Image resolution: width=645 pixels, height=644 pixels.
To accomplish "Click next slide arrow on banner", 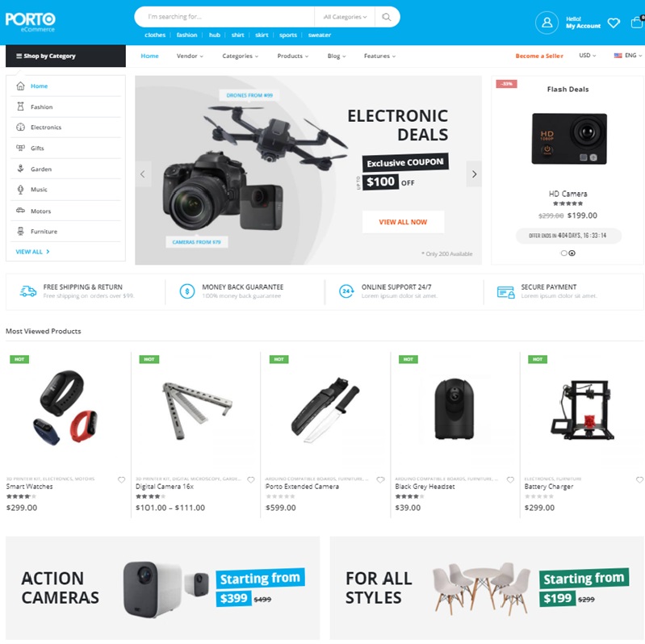I will [x=474, y=174].
